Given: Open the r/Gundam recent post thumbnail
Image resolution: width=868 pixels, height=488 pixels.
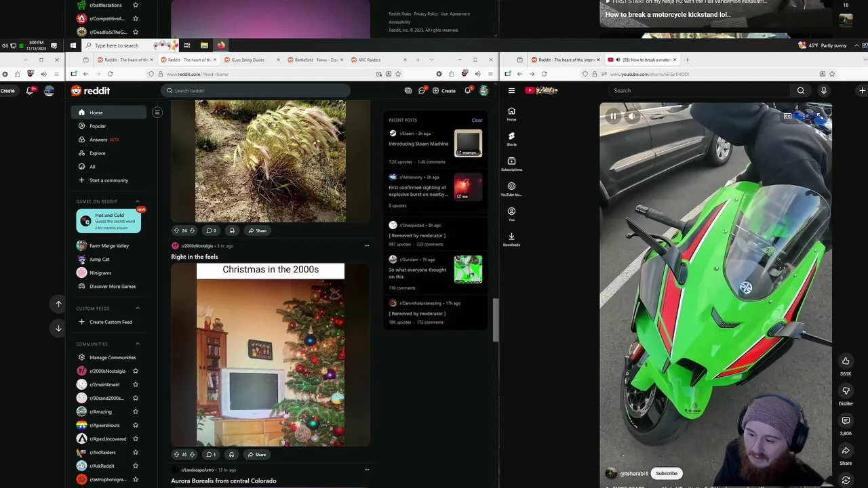Looking at the screenshot, I should tap(468, 269).
